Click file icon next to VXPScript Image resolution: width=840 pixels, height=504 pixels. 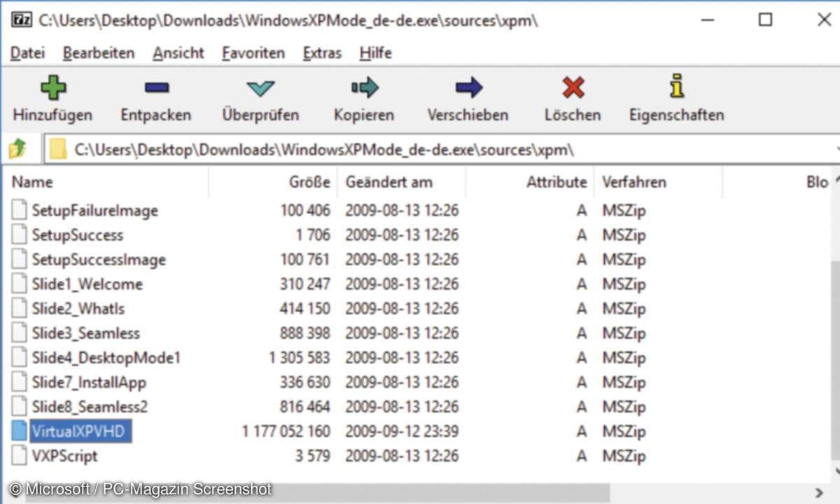[x=20, y=456]
